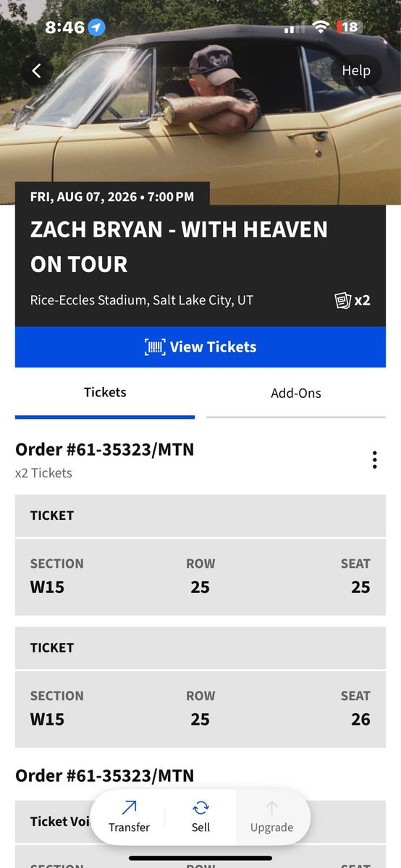Screen dimensions: 401x868
Task: Tap the battery indicator showing 18
Action: pyautogui.click(x=350, y=27)
